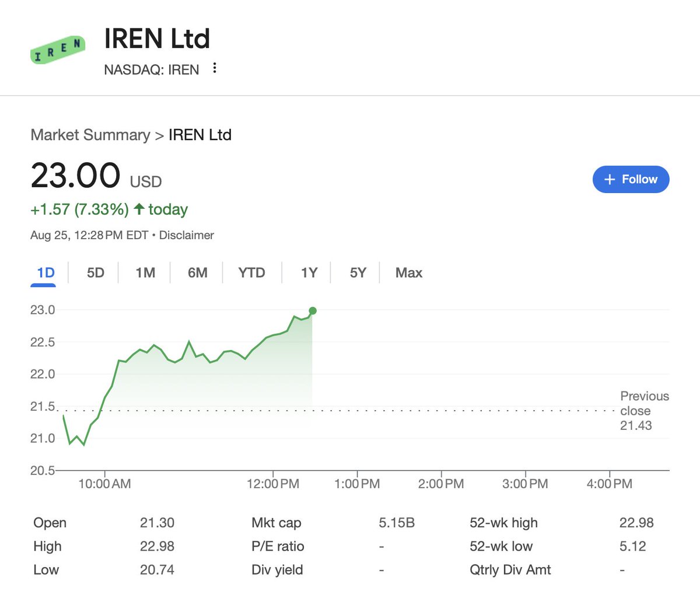This screenshot has width=700, height=595.
Task: Click the Mkt cap label
Action: [x=276, y=523]
